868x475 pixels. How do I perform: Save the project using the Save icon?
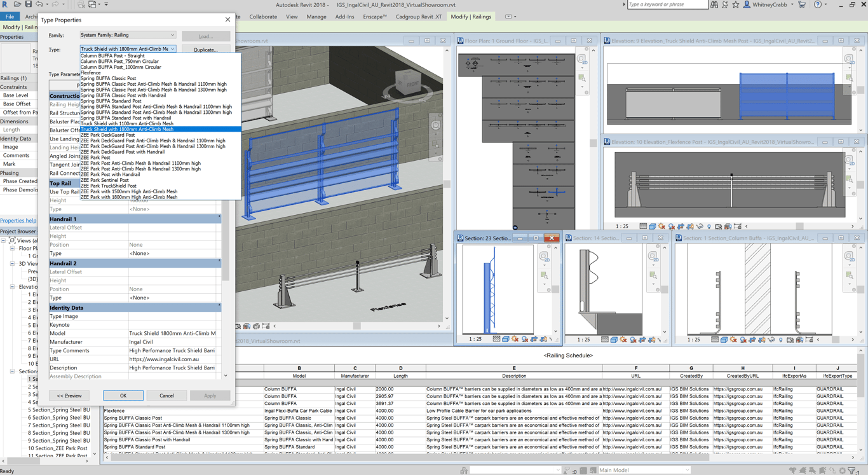[x=29, y=4]
